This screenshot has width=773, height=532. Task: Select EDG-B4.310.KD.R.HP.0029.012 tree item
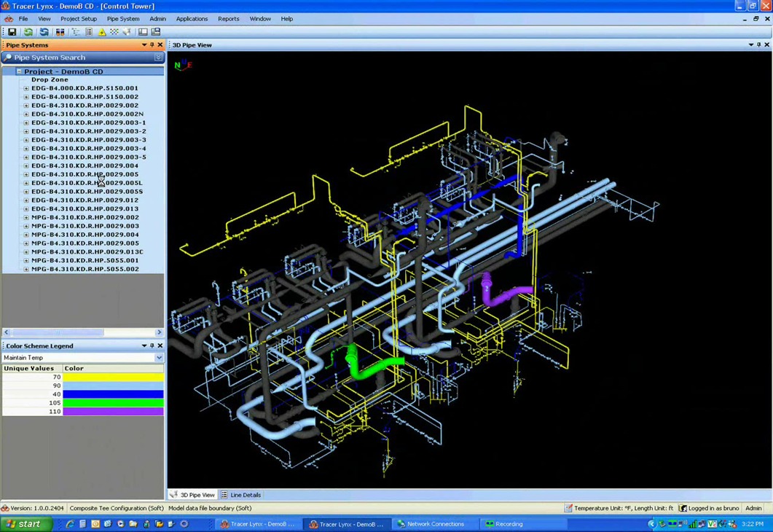click(x=85, y=200)
